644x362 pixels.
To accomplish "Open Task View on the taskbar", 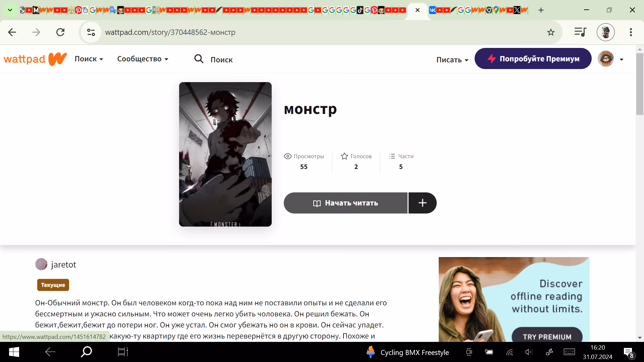I will (x=123, y=352).
